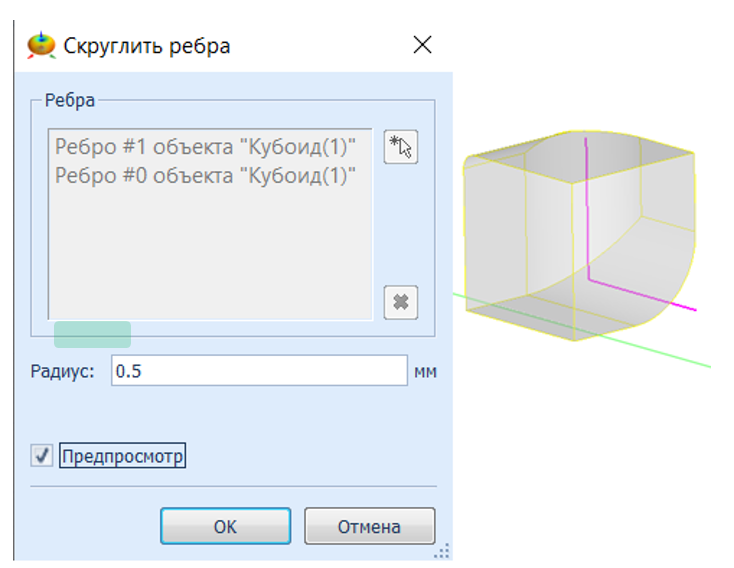This screenshot has height=568, width=734.
Task: Select Ребро #0 объекта Кубоид(1) in the list
Action: click(205, 174)
